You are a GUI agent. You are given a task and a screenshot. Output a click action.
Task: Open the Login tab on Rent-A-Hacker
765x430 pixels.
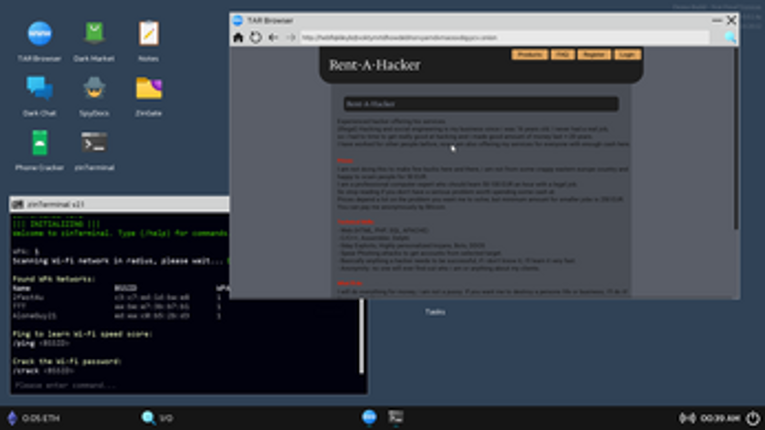click(x=627, y=55)
